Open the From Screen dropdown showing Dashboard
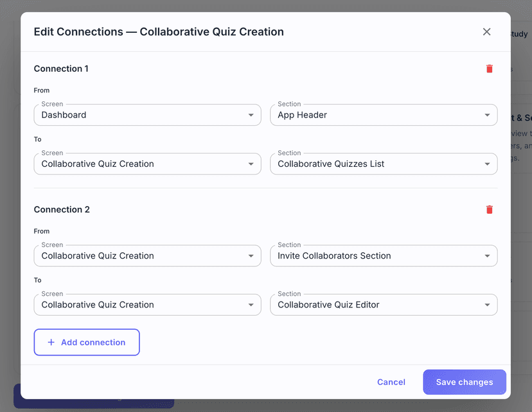532x412 pixels. 146,114
